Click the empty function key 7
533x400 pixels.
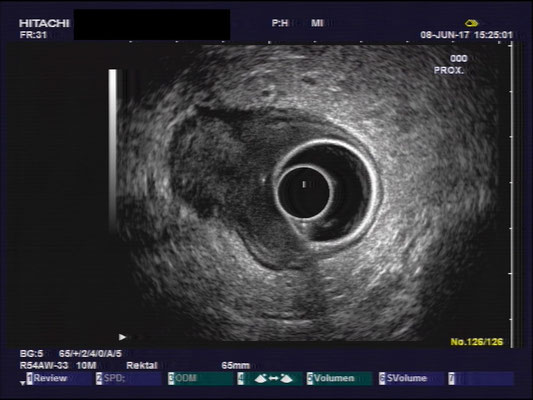(x=481, y=379)
